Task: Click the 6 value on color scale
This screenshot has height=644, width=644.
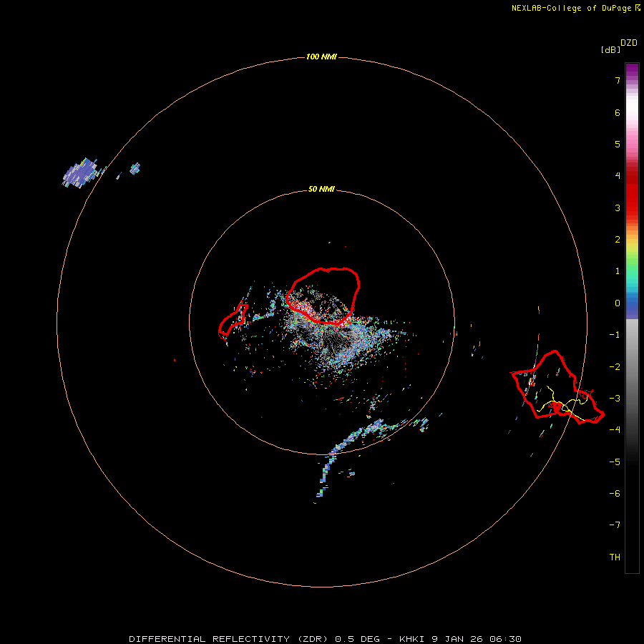Action: tap(618, 112)
